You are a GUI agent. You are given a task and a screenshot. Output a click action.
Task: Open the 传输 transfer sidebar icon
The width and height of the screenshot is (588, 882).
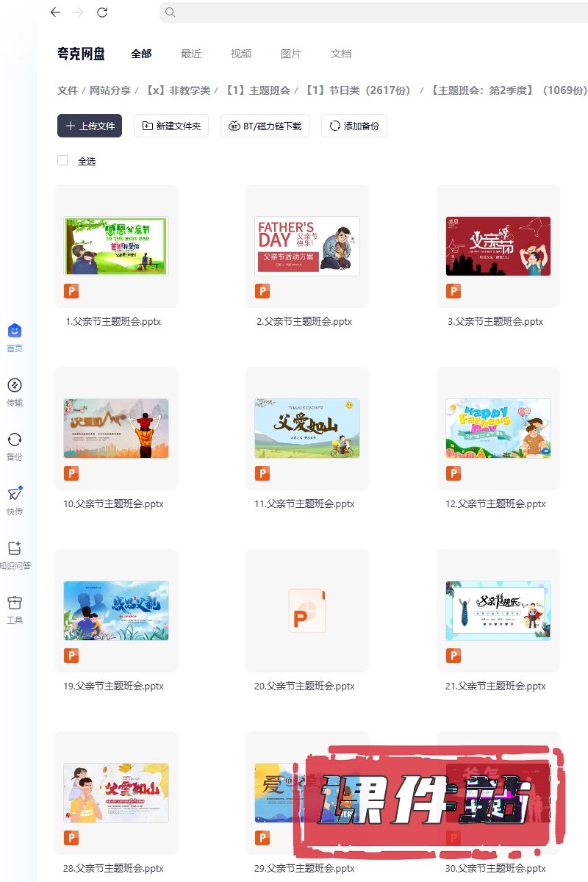click(x=15, y=385)
